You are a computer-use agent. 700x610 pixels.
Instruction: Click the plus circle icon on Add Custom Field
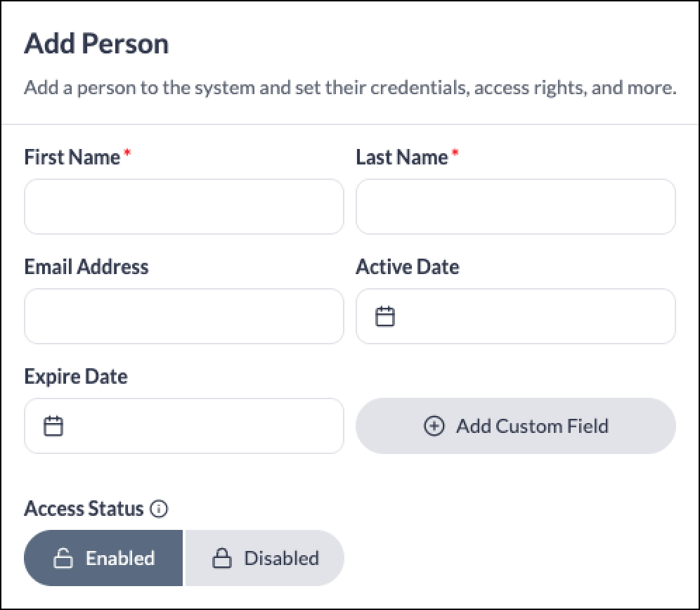click(434, 426)
